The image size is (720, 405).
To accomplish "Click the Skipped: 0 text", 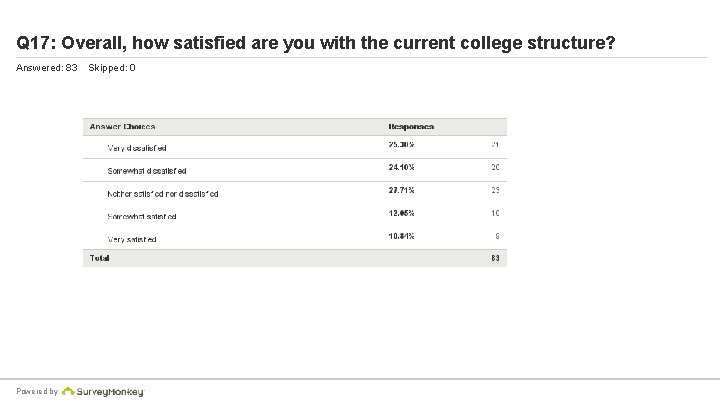I will (x=112, y=68).
